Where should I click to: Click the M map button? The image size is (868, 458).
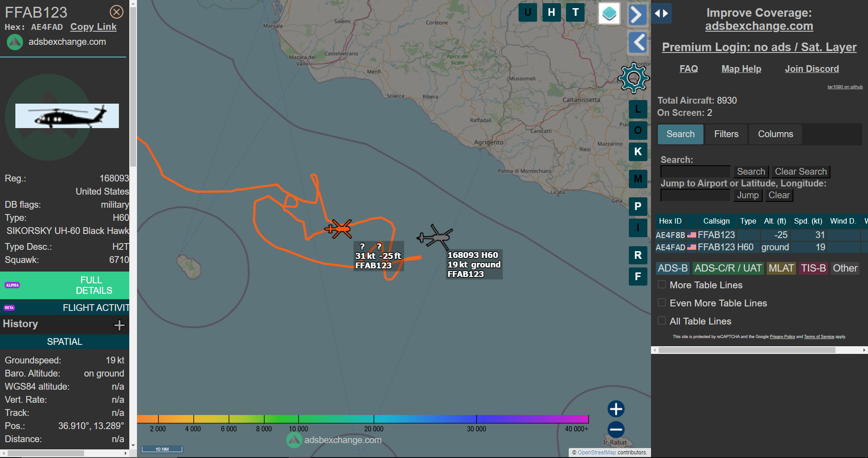coord(638,179)
